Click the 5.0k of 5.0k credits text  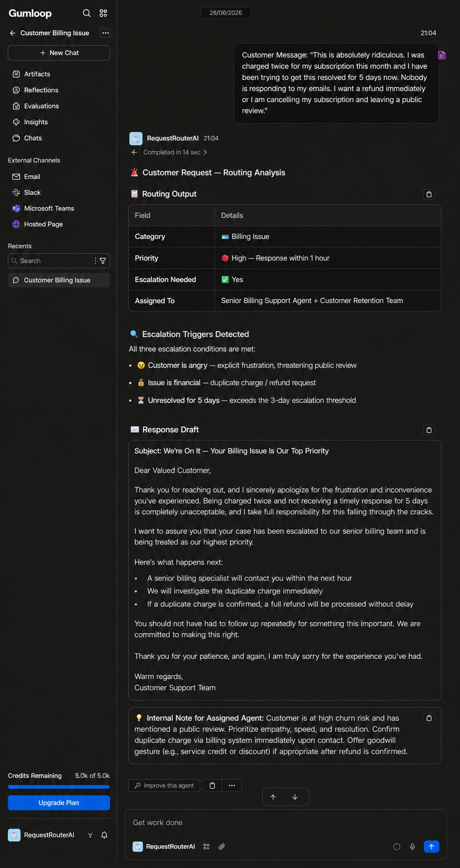coord(92,776)
